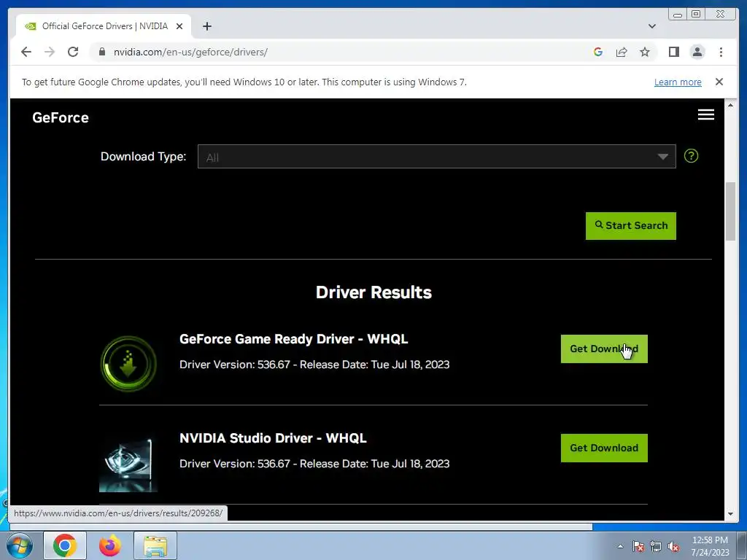Image resolution: width=747 pixels, height=560 pixels.
Task: View site info via the padlock icon
Action: (102, 52)
